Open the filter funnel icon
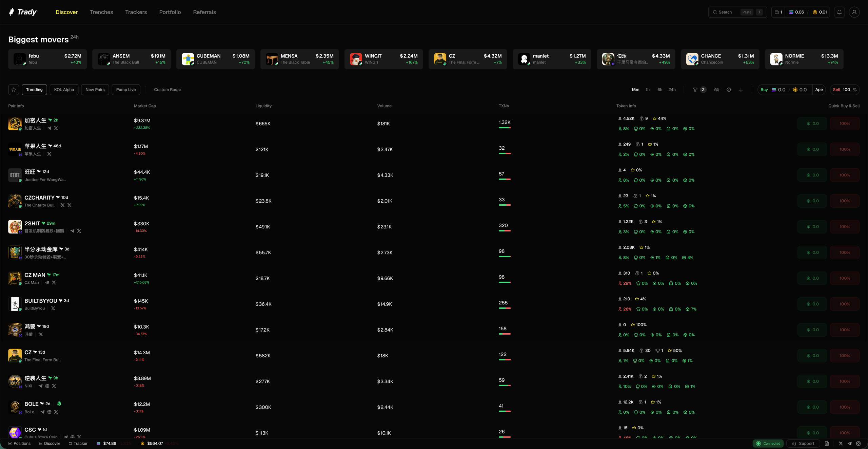This screenshot has height=449, width=868. tap(695, 90)
